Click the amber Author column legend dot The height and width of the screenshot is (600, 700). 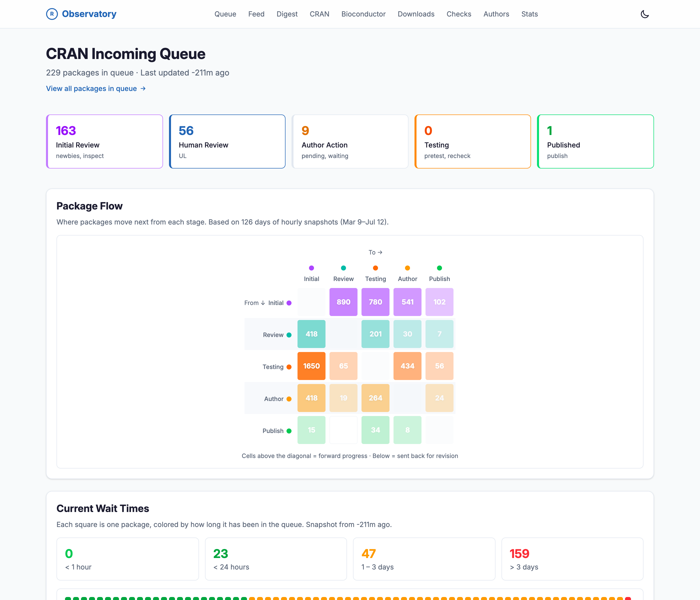pyautogui.click(x=407, y=268)
